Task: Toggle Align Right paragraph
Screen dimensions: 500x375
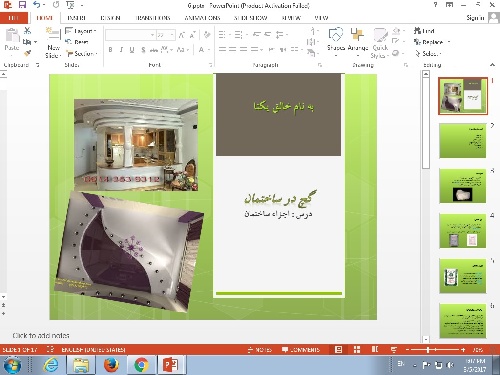Action: (x=243, y=49)
